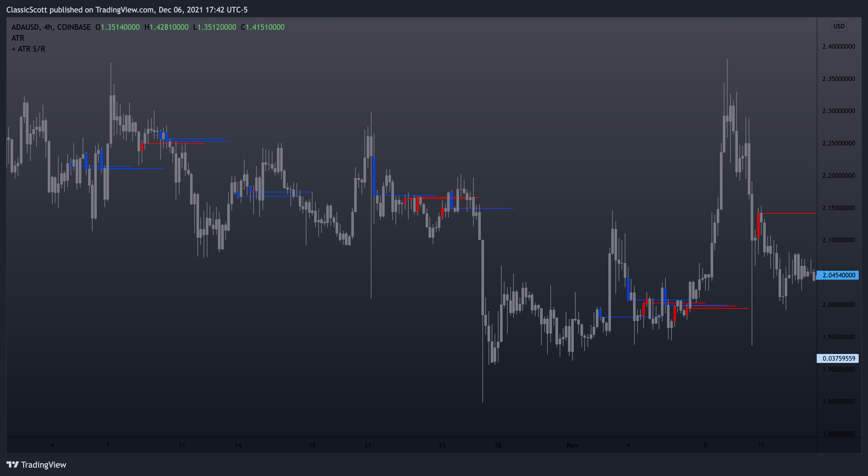Click the 1.95000000 price axis label

pyautogui.click(x=838, y=337)
